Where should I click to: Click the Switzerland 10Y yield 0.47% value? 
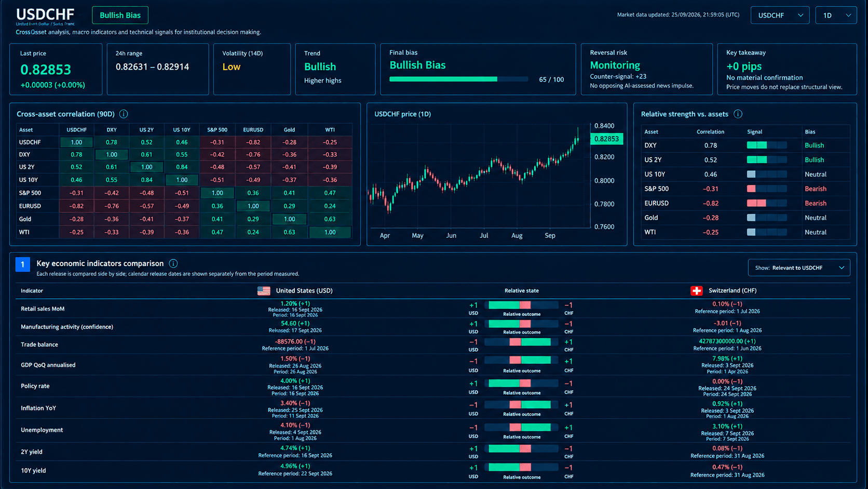click(x=727, y=467)
